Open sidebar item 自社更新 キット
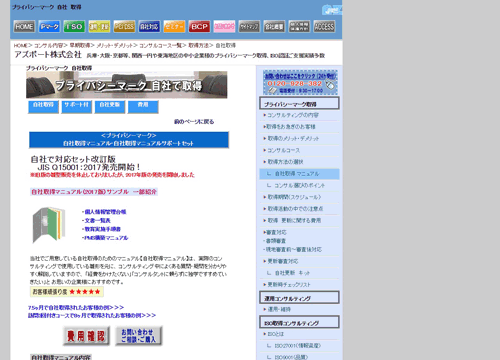500x360 pixels. pos(292,273)
